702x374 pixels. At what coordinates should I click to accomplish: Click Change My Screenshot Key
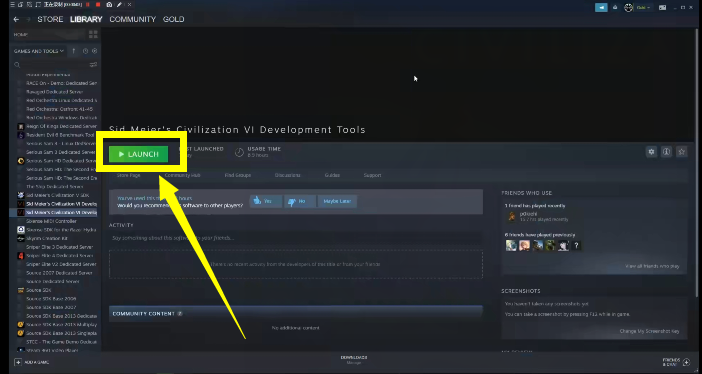point(649,331)
